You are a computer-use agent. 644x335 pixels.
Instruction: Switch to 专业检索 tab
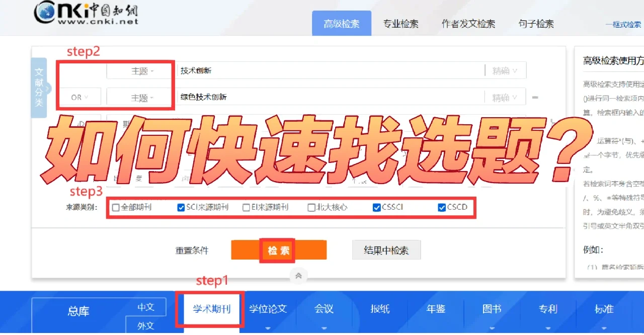pos(400,24)
